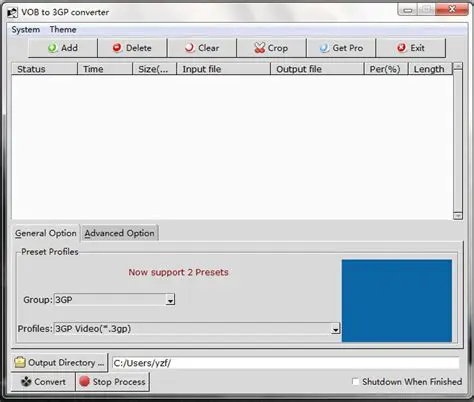Click the file list scrollbar down arrow
This screenshot has height=402, width=474.
458,216
